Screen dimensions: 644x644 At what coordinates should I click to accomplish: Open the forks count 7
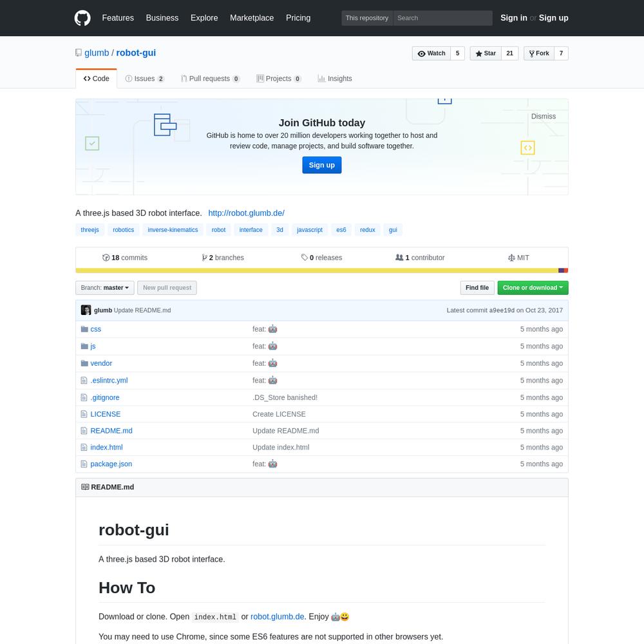[x=561, y=53]
